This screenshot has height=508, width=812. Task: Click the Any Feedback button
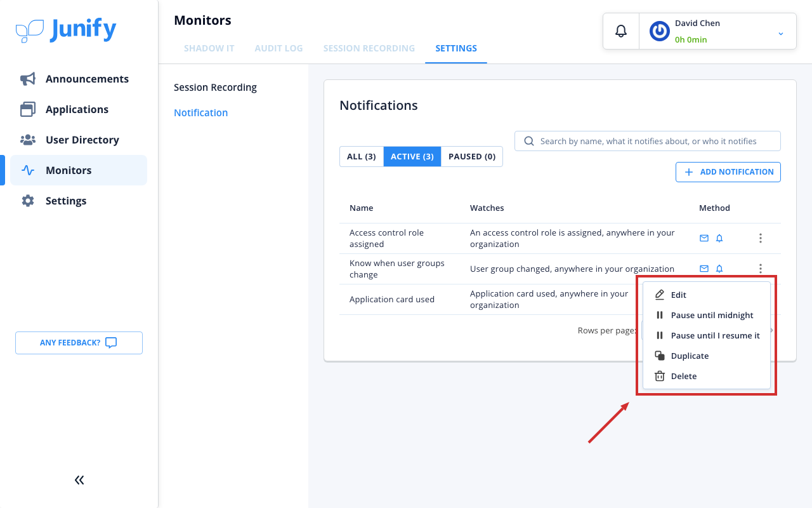pyautogui.click(x=79, y=343)
